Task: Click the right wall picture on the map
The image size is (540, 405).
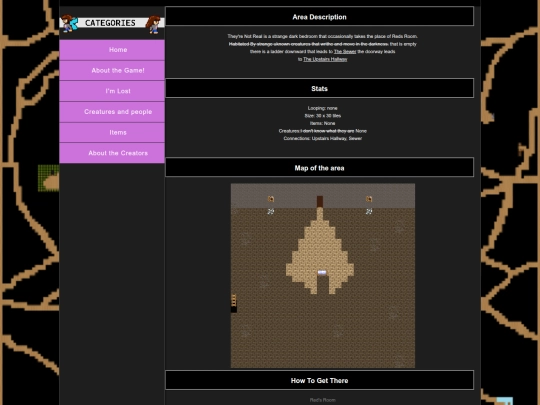Action: 369,199
